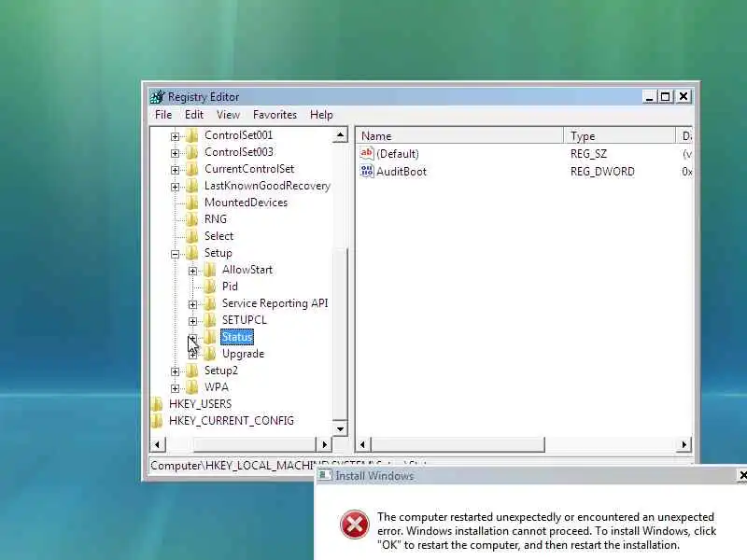This screenshot has height=560, width=747.
Task: Click the HKEY_CURRENT_CONFIG folder icon
Action: 157,421
